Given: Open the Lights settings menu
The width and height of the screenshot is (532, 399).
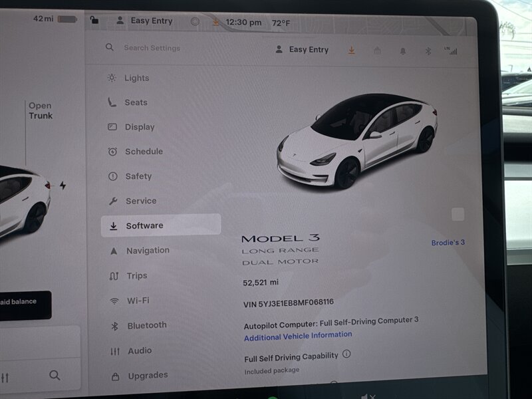Looking at the screenshot, I should [x=136, y=78].
